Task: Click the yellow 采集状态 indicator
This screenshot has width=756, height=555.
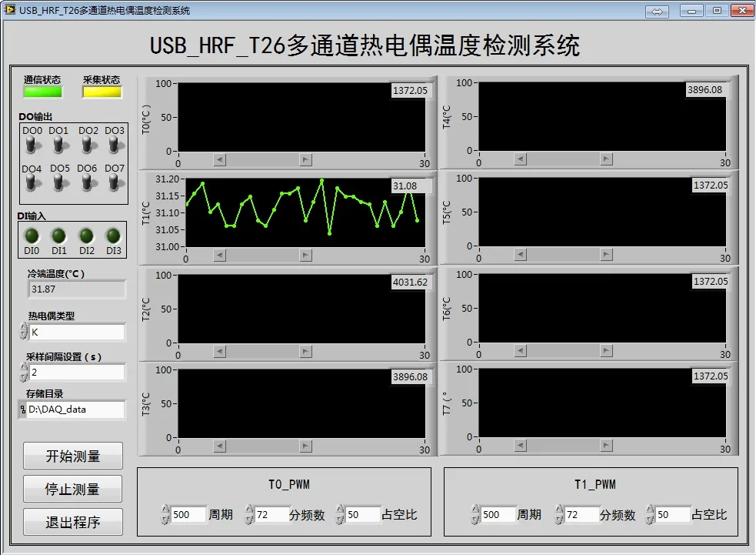Action: click(x=102, y=92)
